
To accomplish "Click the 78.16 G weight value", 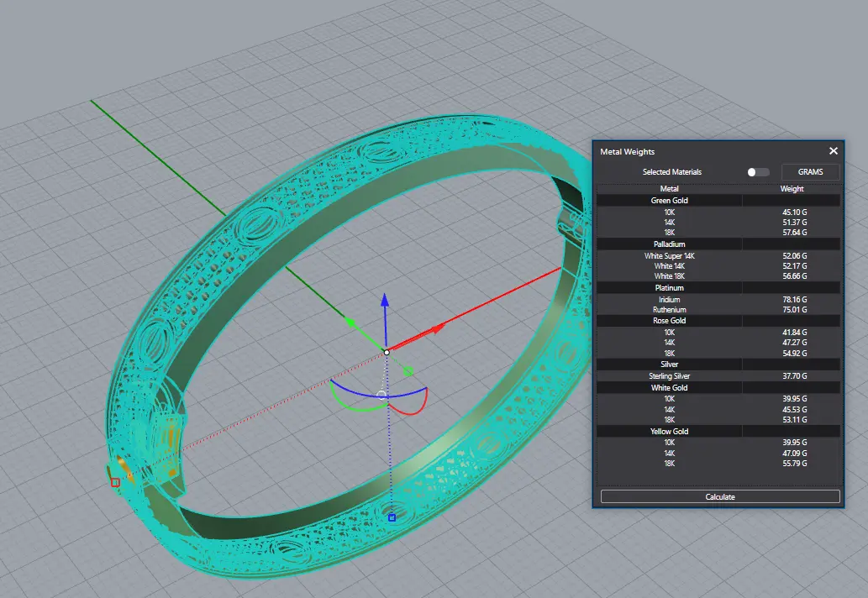I will [794, 299].
